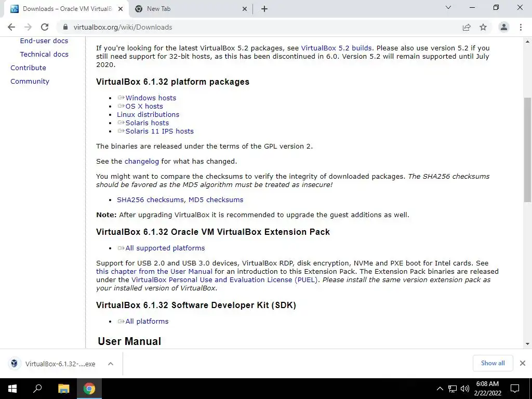Close the New Tab tab

244,9
